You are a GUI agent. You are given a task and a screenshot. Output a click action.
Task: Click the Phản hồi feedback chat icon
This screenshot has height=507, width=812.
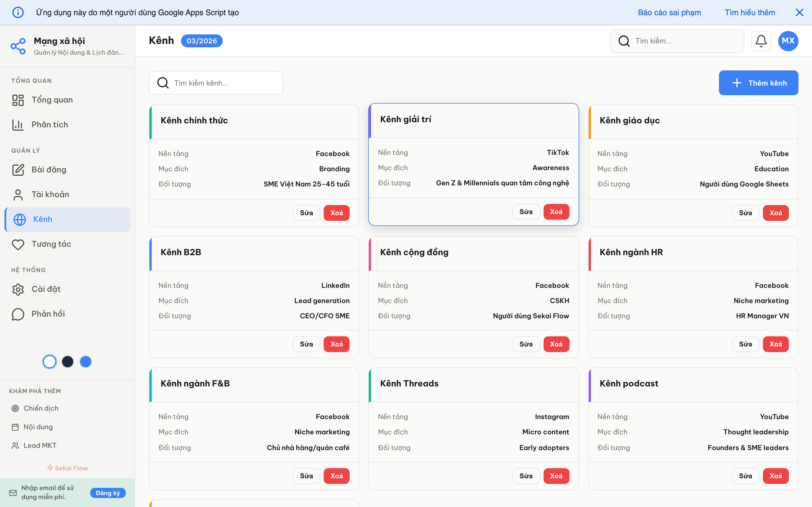point(18,314)
